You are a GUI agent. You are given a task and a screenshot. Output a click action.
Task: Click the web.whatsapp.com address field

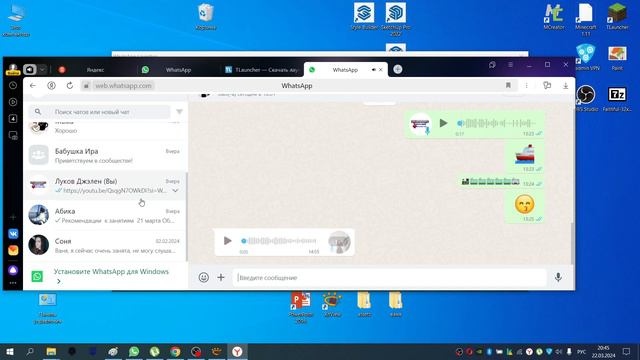[x=123, y=86]
